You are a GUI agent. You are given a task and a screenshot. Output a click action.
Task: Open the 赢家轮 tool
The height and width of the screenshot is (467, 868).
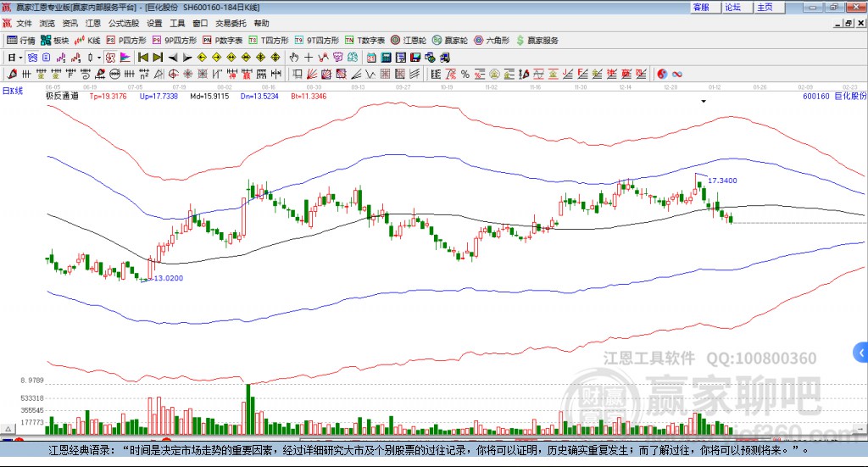point(450,41)
